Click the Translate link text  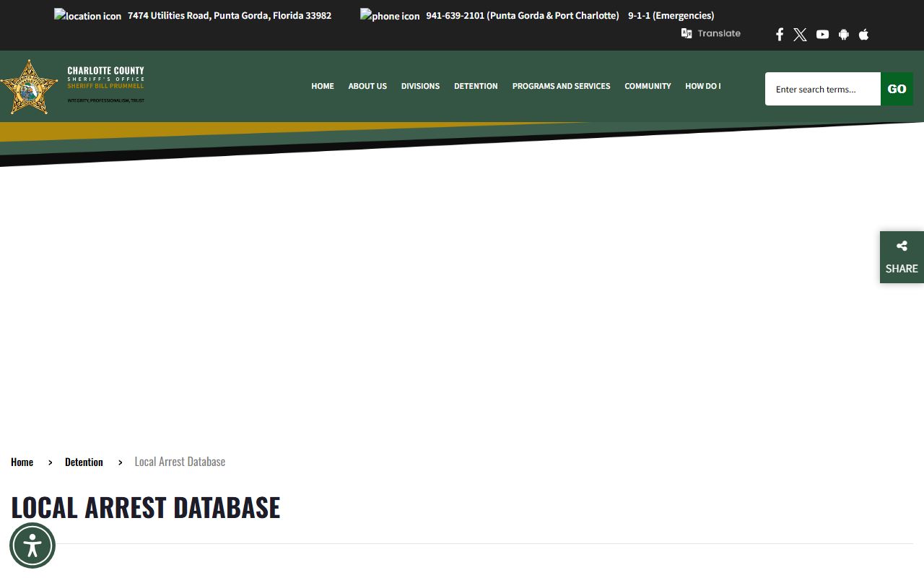pyautogui.click(x=719, y=33)
